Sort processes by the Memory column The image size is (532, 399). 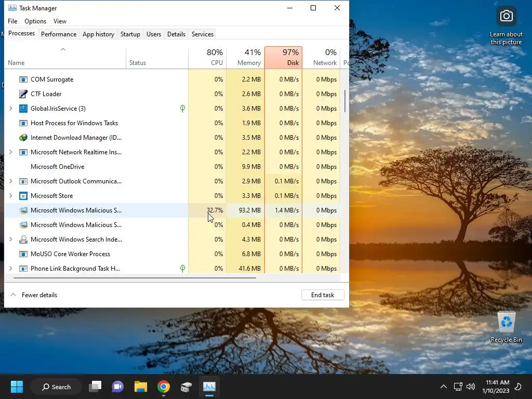(x=245, y=58)
